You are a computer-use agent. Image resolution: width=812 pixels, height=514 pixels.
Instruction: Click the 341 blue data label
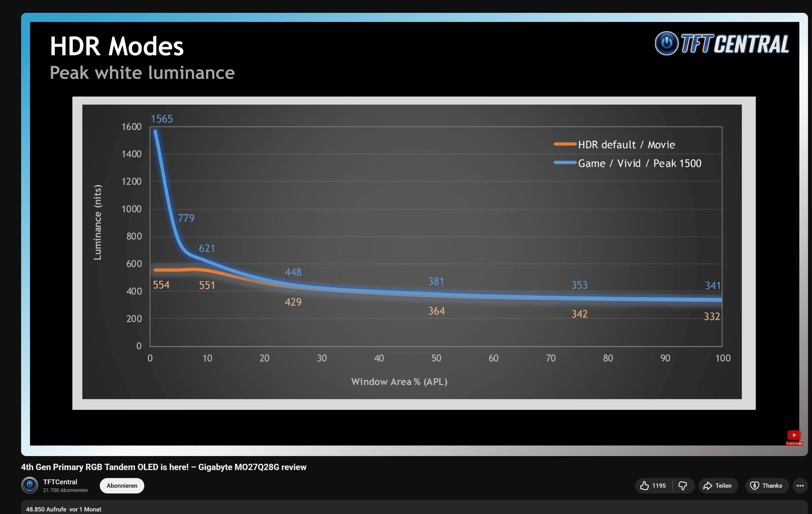[712, 285]
